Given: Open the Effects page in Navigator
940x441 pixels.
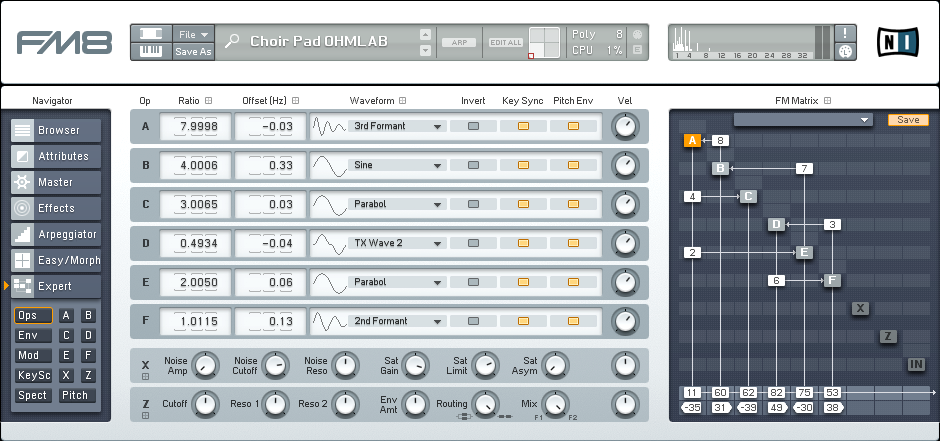Looking at the screenshot, I should [56, 209].
